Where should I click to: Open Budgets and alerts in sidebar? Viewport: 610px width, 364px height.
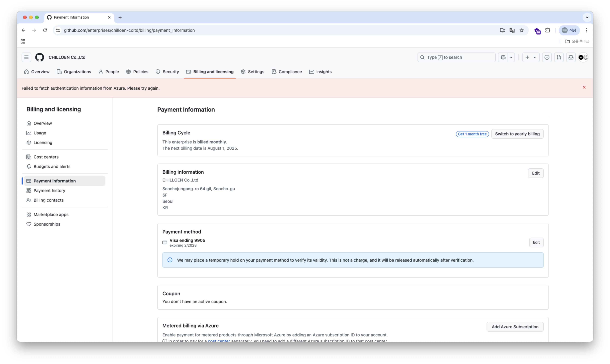65,167
